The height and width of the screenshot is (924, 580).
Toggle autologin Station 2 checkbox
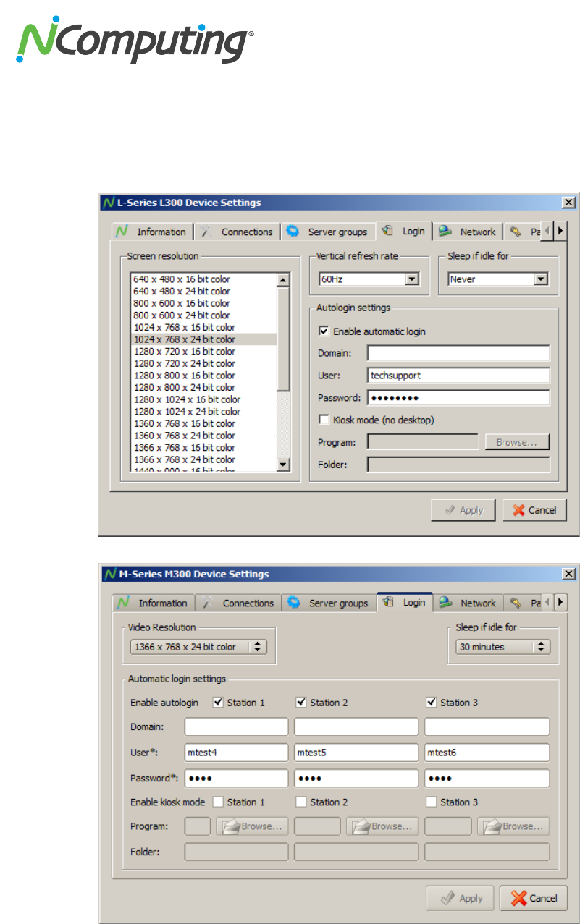[x=301, y=702]
